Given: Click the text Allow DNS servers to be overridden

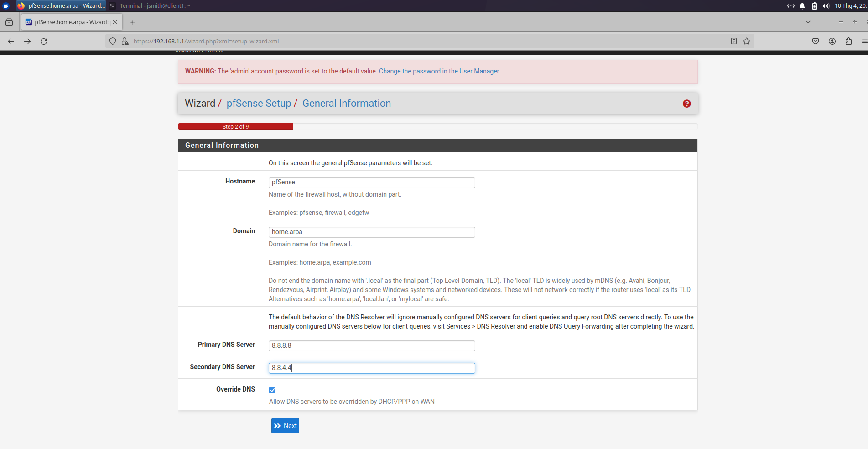Looking at the screenshot, I should pyautogui.click(x=352, y=402).
